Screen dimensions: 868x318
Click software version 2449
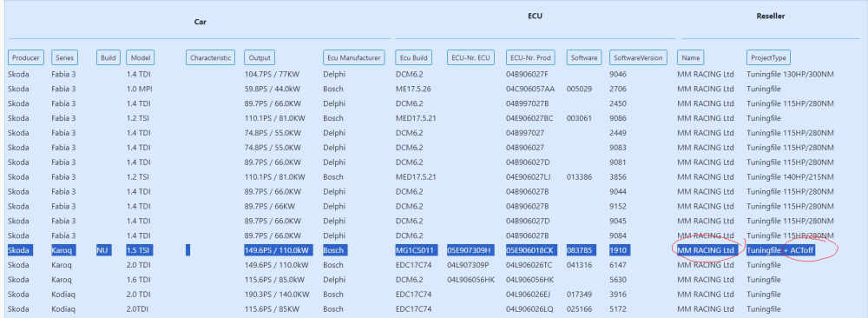click(618, 133)
